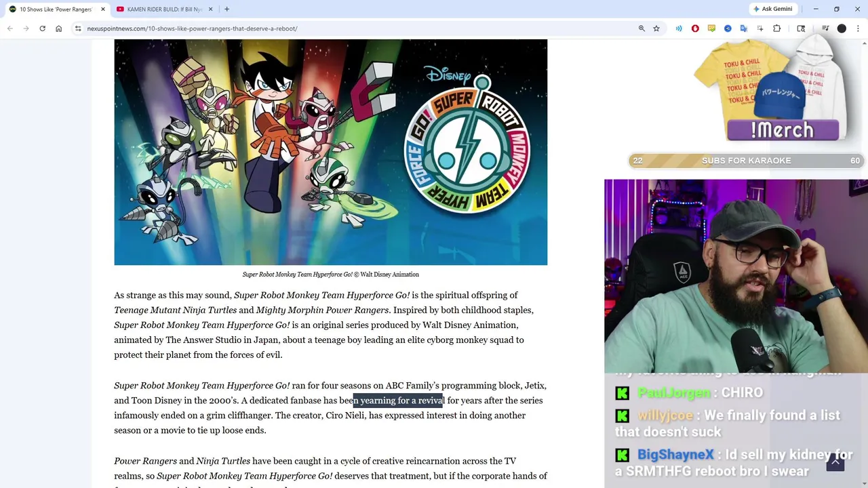Click the streamer webcam video
The height and width of the screenshot is (488, 868).
(736, 277)
